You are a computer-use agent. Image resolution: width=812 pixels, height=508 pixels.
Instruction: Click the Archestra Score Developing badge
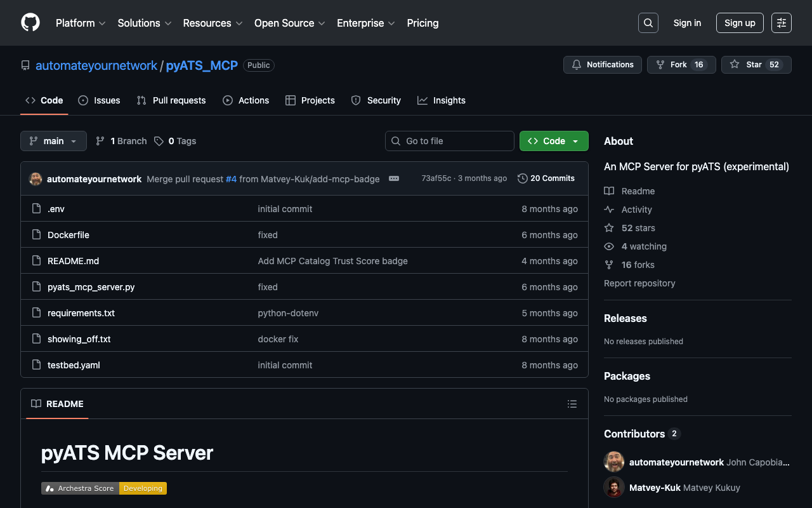[104, 488]
